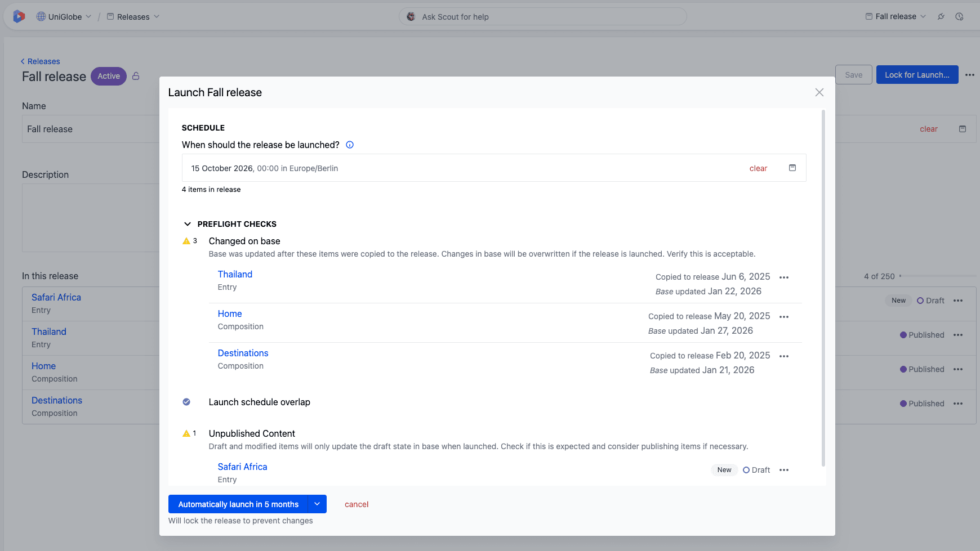Click the dialog's vertical scrollbar
Viewport: 980px width, 551px height.
[823, 288]
